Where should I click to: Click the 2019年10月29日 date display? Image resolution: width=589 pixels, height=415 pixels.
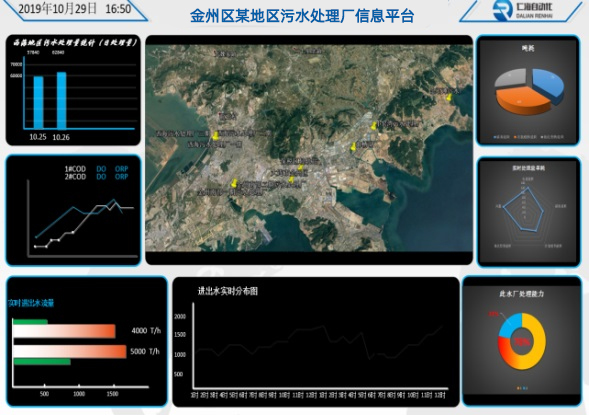pos(57,8)
